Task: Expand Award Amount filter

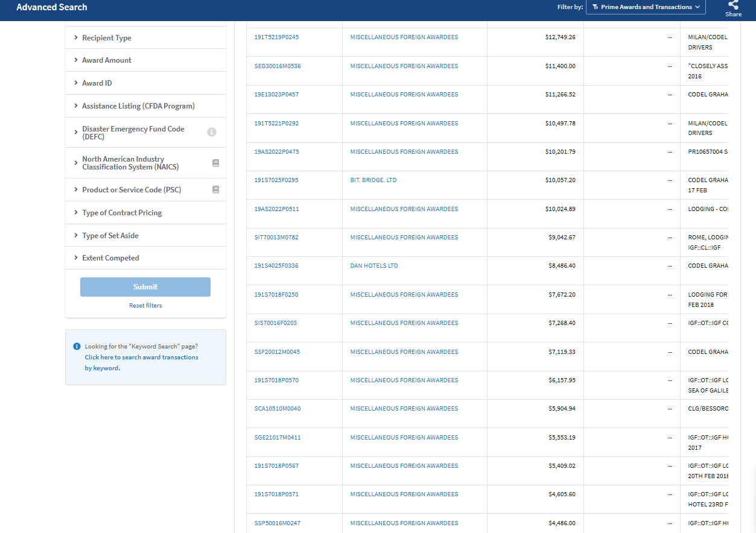Action: pyautogui.click(x=145, y=60)
